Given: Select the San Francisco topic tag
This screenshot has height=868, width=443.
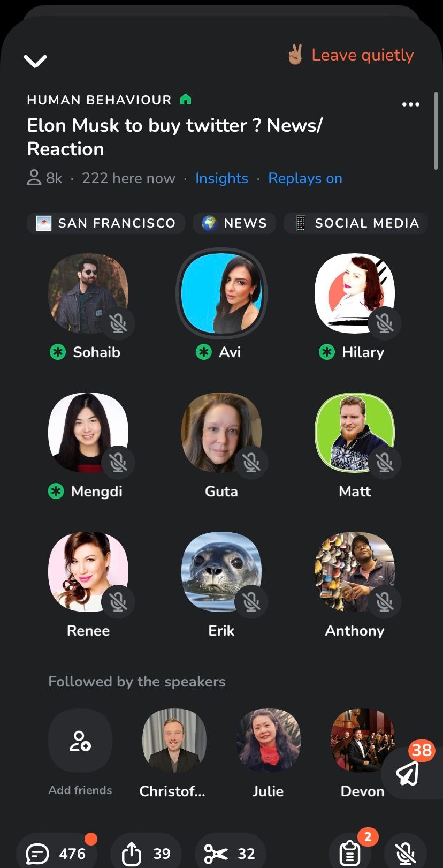Looking at the screenshot, I should pos(106,223).
